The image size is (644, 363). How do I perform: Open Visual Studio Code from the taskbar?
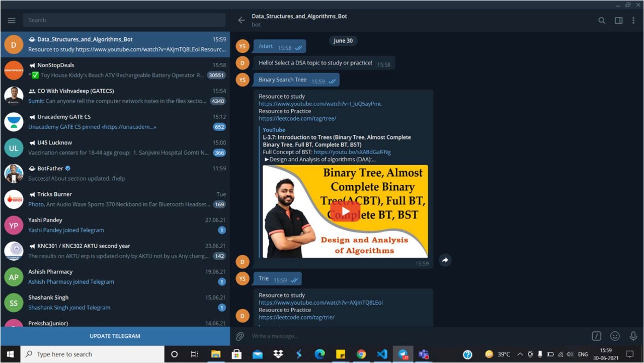point(382,354)
